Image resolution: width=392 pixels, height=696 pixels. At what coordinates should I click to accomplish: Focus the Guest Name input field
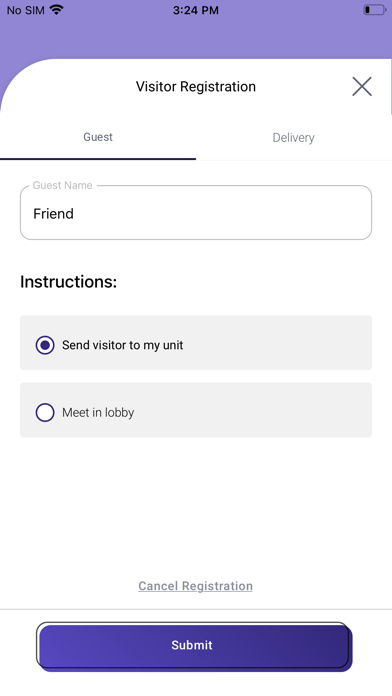pos(196,213)
